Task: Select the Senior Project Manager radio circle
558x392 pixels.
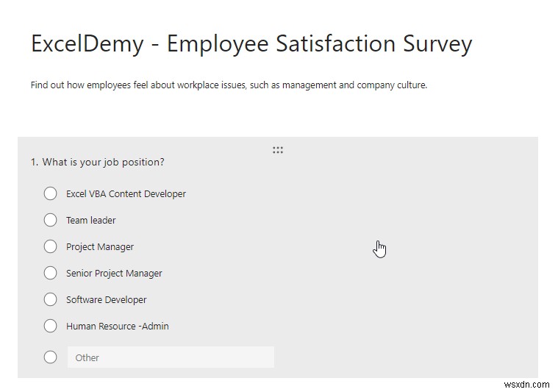Action: point(50,273)
